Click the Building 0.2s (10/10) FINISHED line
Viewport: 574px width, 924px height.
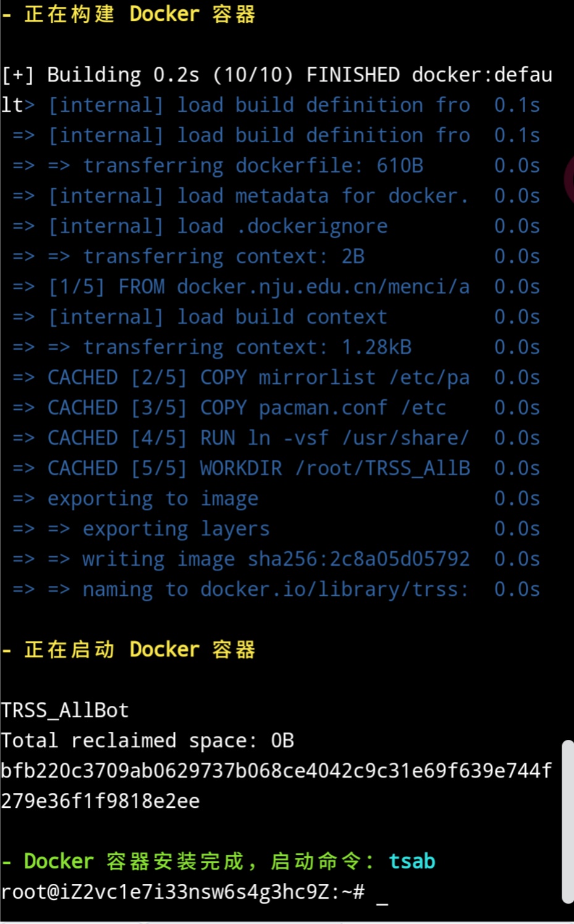click(276, 75)
